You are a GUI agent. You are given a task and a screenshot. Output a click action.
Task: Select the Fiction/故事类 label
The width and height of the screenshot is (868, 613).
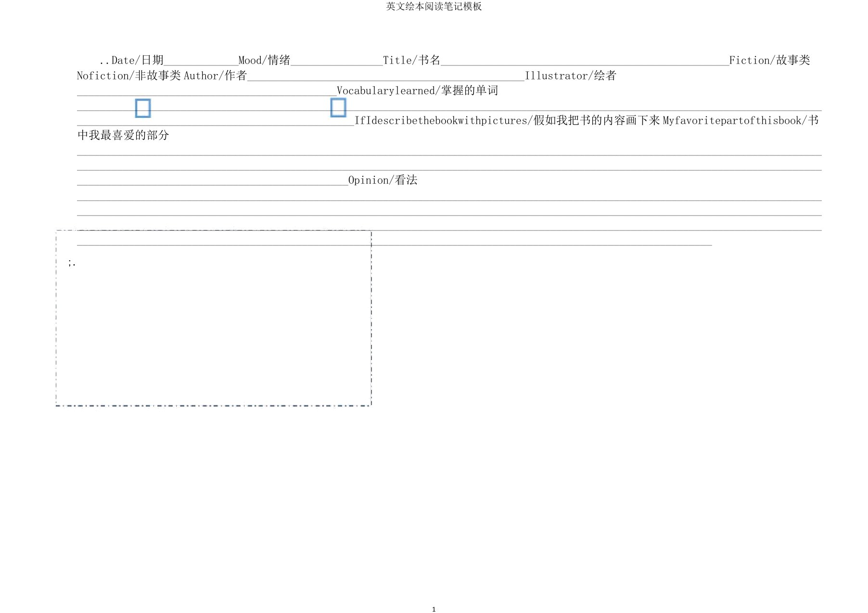770,60
